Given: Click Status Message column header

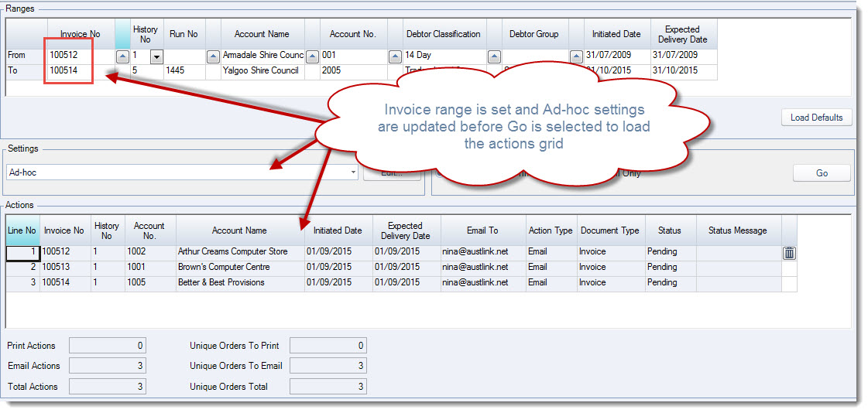Looking at the screenshot, I should [x=738, y=230].
